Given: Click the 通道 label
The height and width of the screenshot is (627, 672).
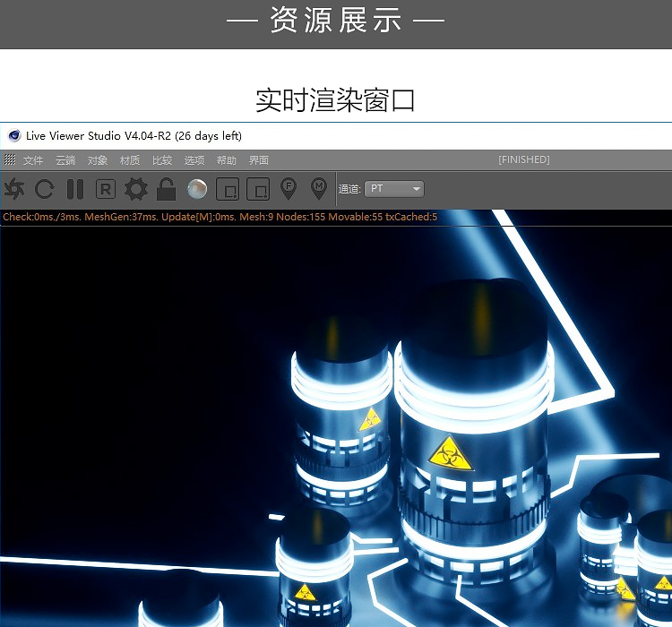Looking at the screenshot, I should (x=349, y=189).
